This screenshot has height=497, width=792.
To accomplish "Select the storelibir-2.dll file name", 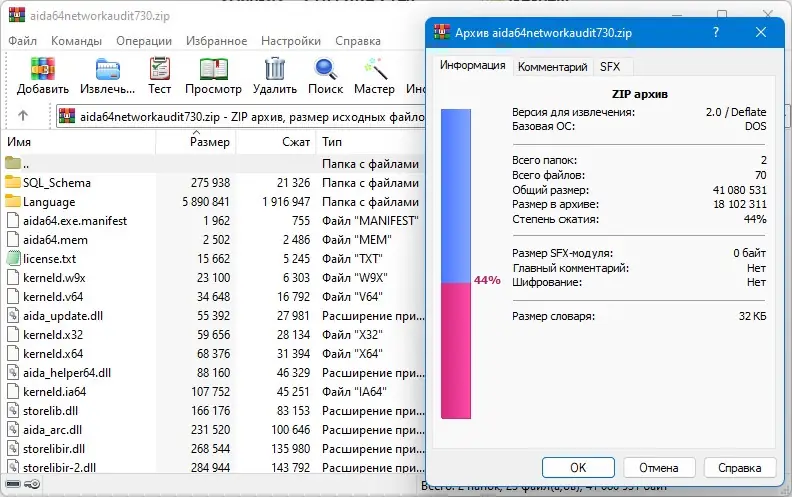I will tap(60, 468).
